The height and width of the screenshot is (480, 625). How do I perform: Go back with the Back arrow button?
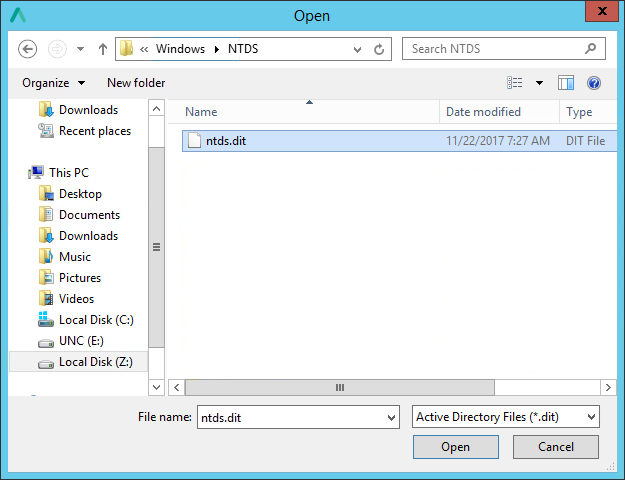(x=28, y=49)
